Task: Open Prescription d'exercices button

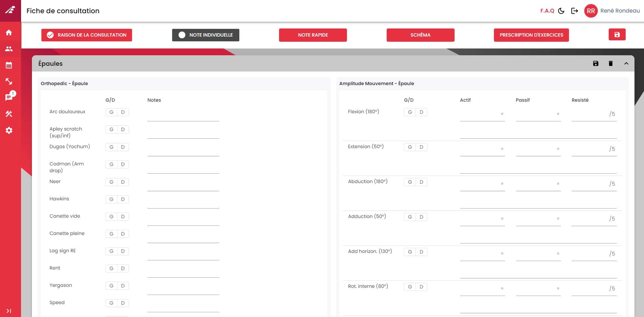Action: click(x=531, y=35)
